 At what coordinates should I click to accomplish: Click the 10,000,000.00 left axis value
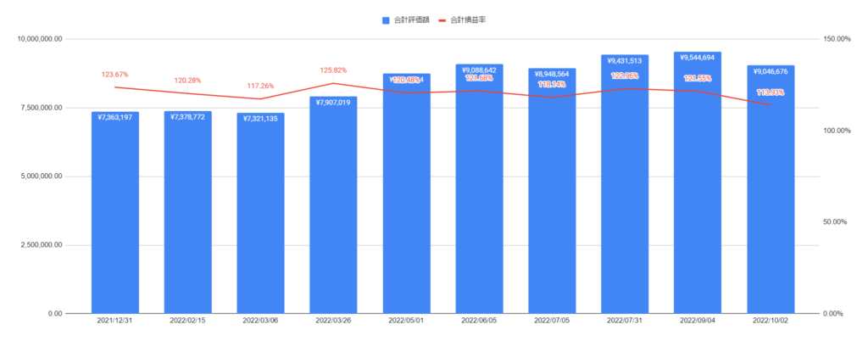40,39
